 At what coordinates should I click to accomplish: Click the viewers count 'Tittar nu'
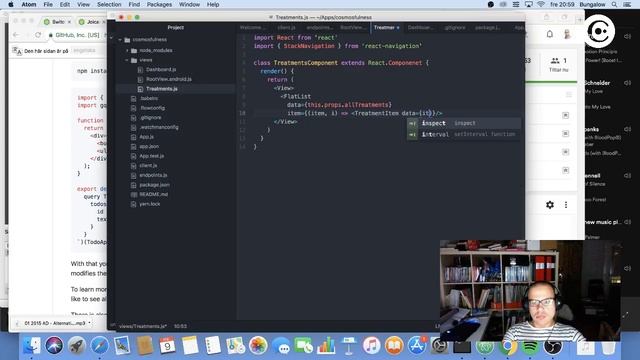pyautogui.click(x=559, y=65)
